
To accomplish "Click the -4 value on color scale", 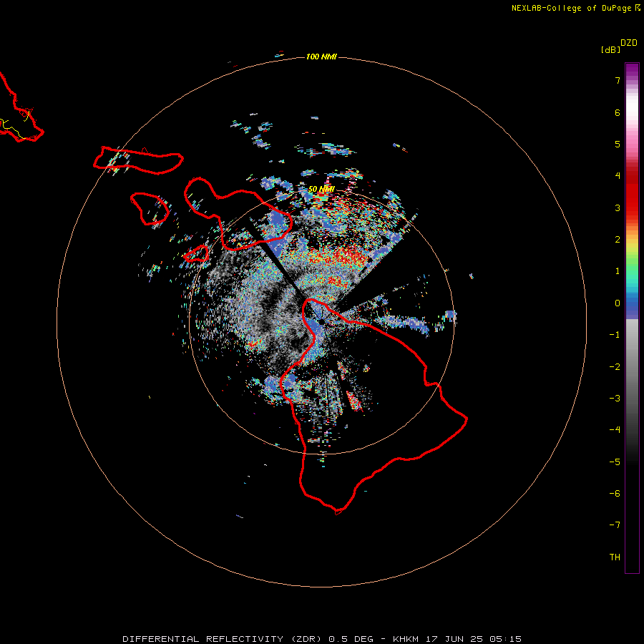I will tap(615, 429).
